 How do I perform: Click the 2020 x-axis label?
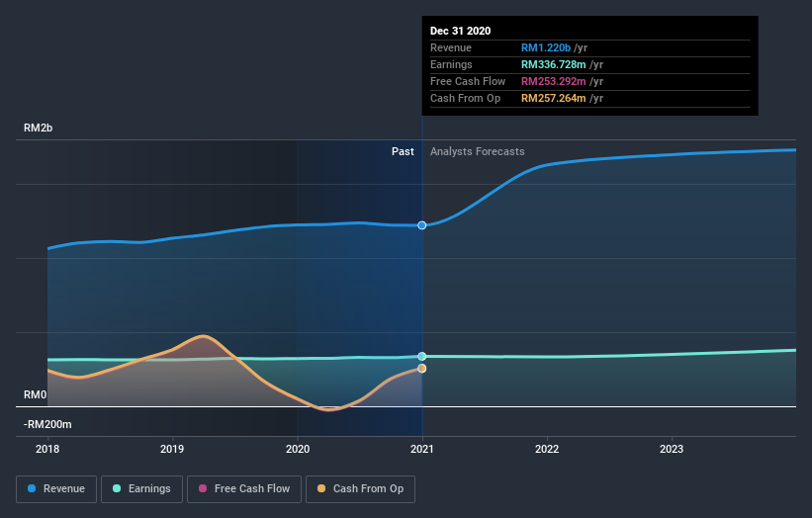pyautogui.click(x=298, y=449)
